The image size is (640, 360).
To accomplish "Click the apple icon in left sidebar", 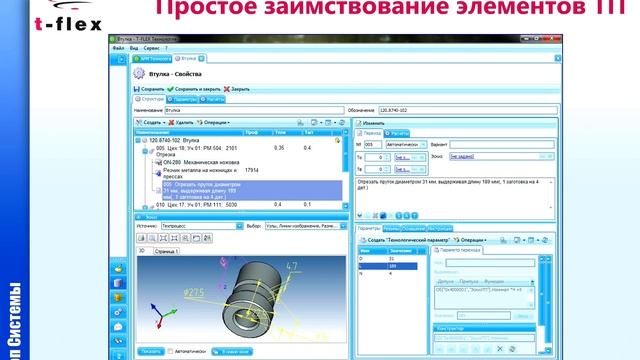I will 118,269.
